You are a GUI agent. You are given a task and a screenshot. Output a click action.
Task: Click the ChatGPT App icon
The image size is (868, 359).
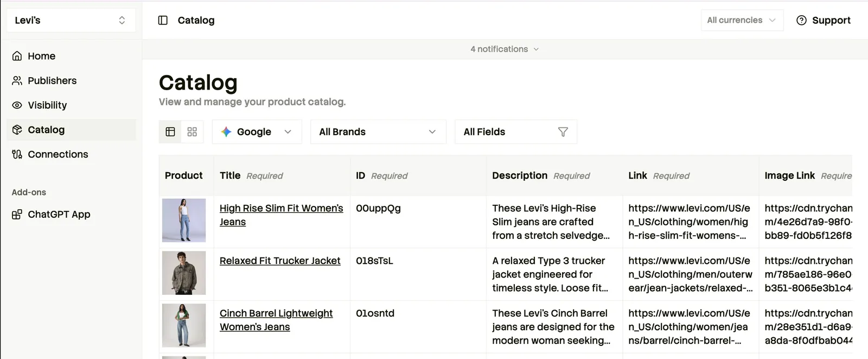(17, 215)
